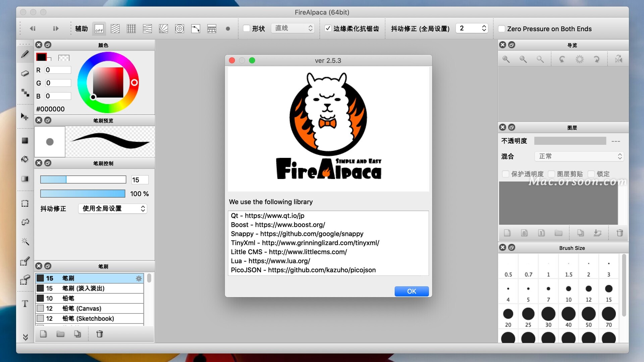Select the Eraser tool
Viewport: 644px width, 362px height.
[25, 73]
